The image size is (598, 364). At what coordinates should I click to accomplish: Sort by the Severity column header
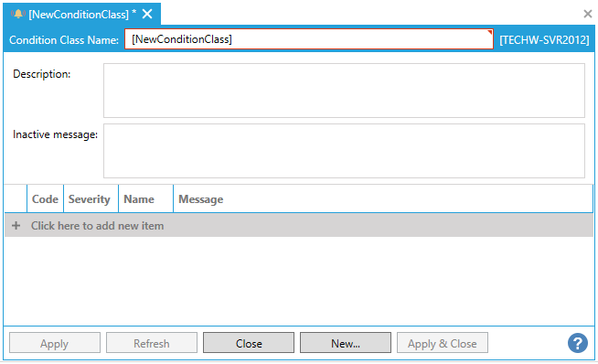tap(91, 198)
